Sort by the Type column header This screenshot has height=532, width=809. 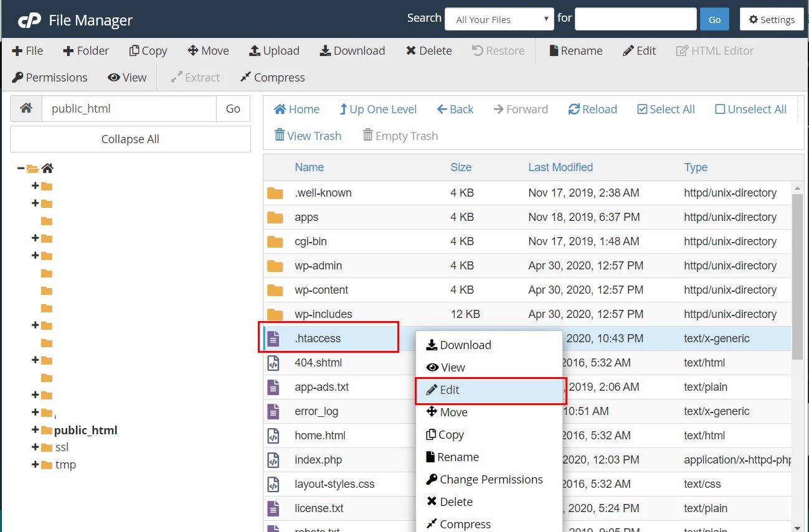(696, 167)
